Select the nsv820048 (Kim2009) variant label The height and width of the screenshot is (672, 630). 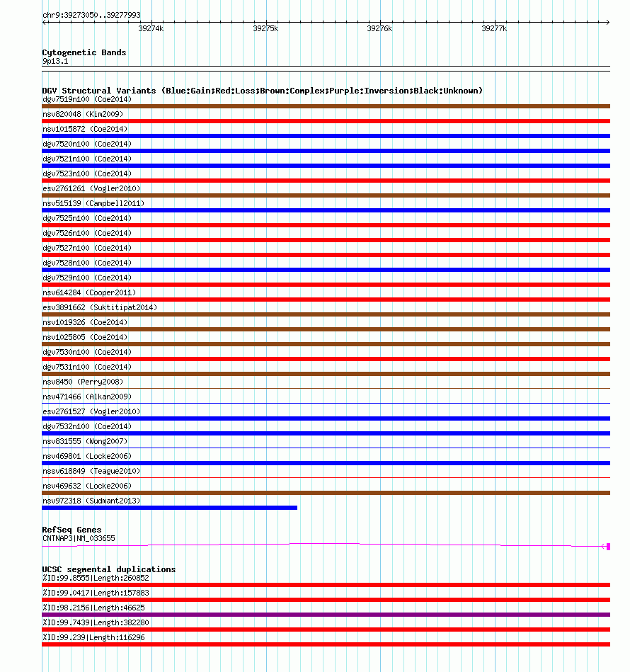coord(83,115)
